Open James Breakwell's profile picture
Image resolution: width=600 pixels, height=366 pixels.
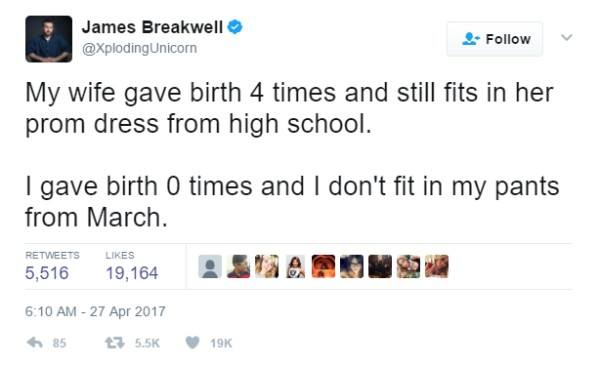coord(49,39)
